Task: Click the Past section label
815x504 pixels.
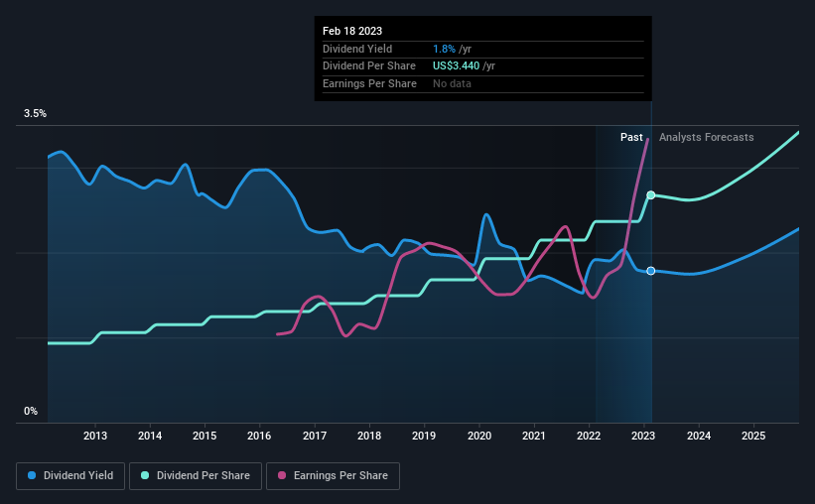Action: click(x=631, y=137)
